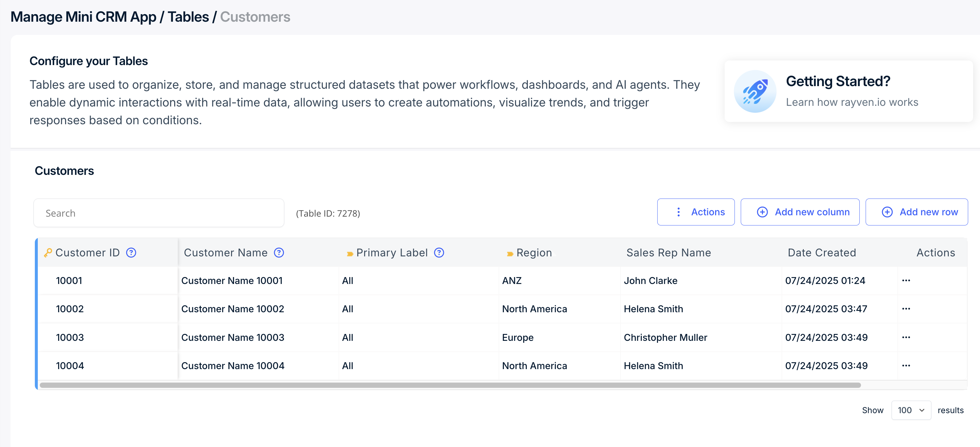Open ellipsis actions menu for row 10003
The width and height of the screenshot is (980, 447).
pyautogui.click(x=906, y=338)
